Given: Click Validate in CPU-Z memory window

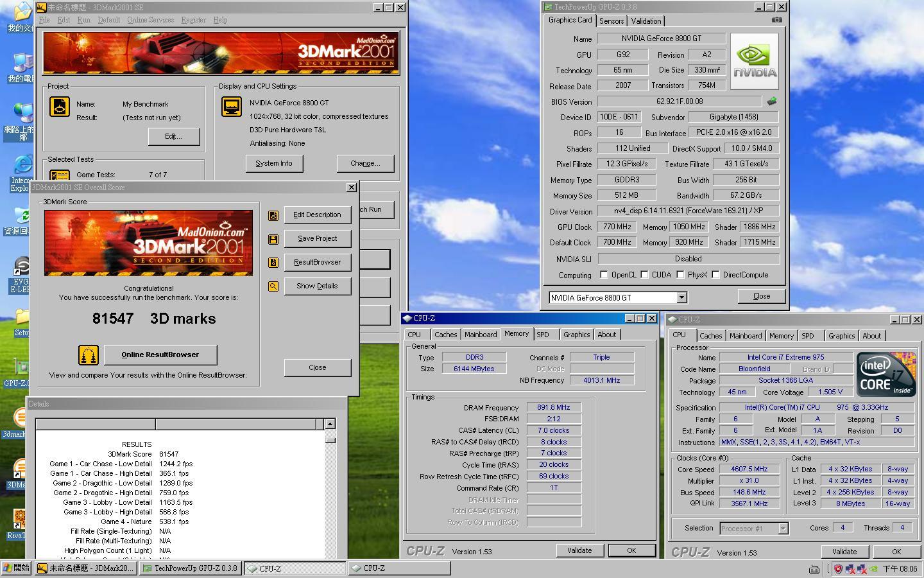Looking at the screenshot, I should (579, 550).
